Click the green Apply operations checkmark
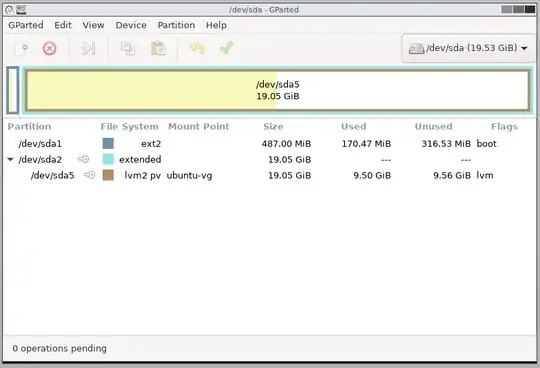The height and width of the screenshot is (368, 540). 227,48
